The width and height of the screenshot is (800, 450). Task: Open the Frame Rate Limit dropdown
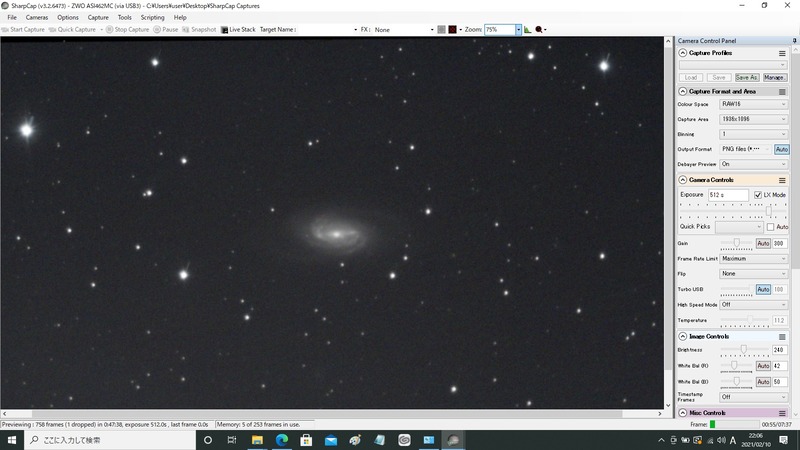pyautogui.click(x=754, y=259)
